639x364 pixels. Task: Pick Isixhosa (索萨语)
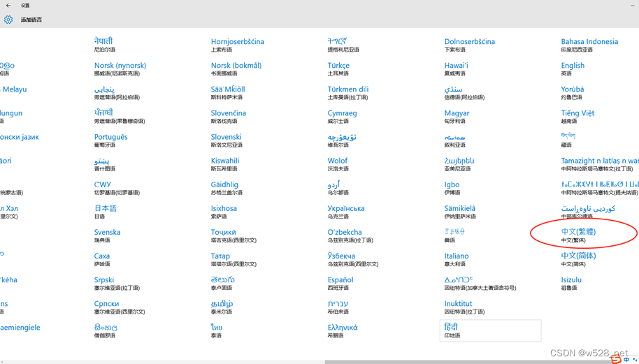click(x=224, y=212)
